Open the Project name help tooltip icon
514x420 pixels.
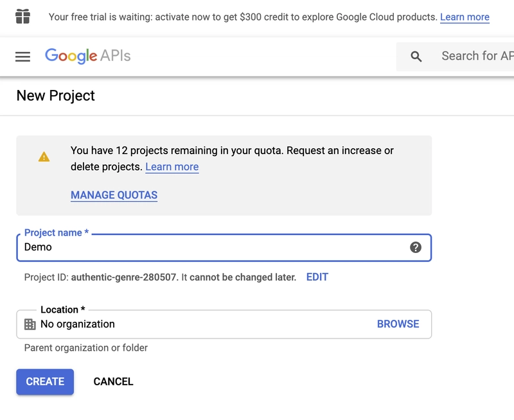[x=416, y=247]
